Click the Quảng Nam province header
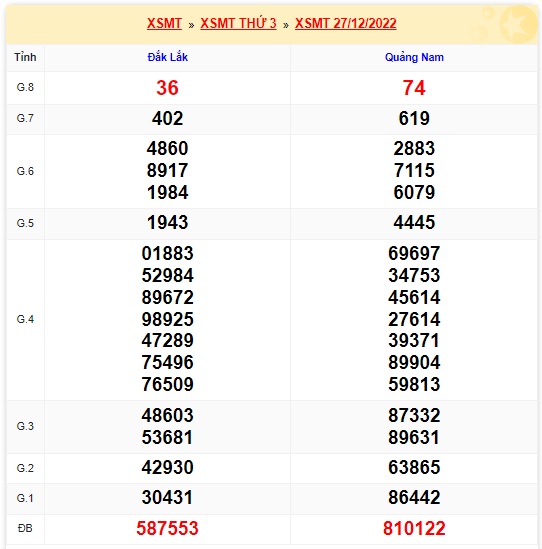The image size is (542, 549). pyautogui.click(x=414, y=57)
